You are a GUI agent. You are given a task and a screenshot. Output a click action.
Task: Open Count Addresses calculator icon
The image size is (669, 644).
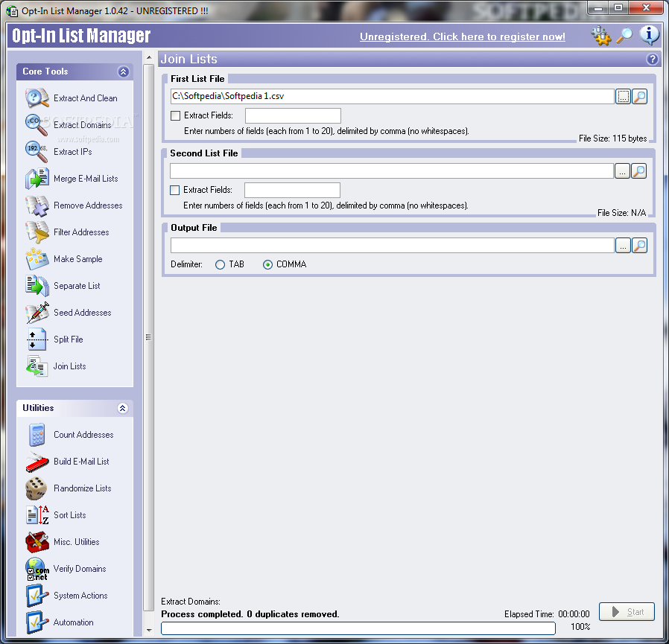[x=37, y=435]
